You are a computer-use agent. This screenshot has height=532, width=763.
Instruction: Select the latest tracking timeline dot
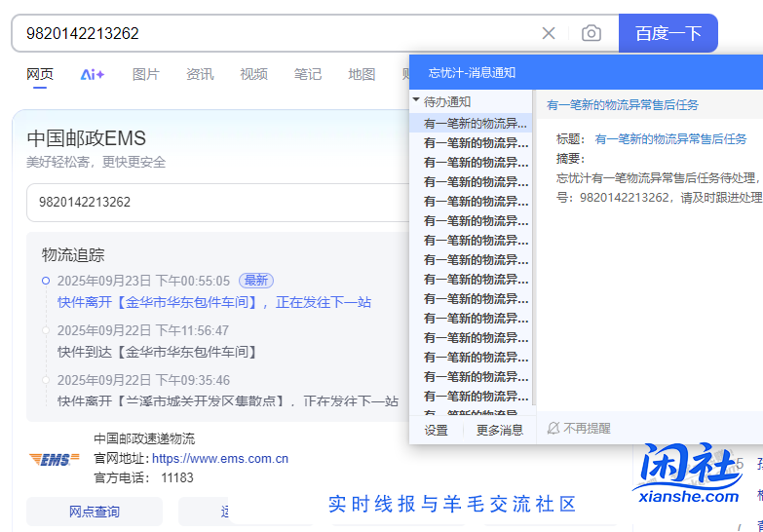click(46, 281)
